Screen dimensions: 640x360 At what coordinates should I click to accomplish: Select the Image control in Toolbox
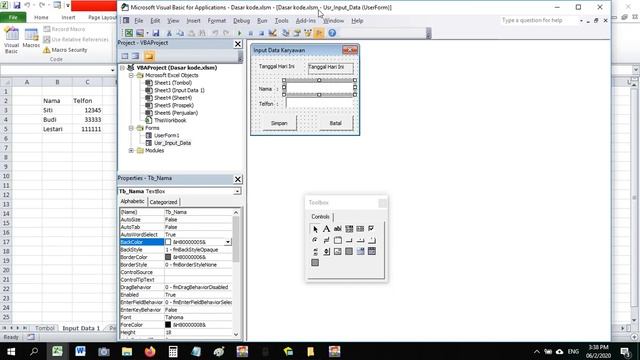(338, 251)
